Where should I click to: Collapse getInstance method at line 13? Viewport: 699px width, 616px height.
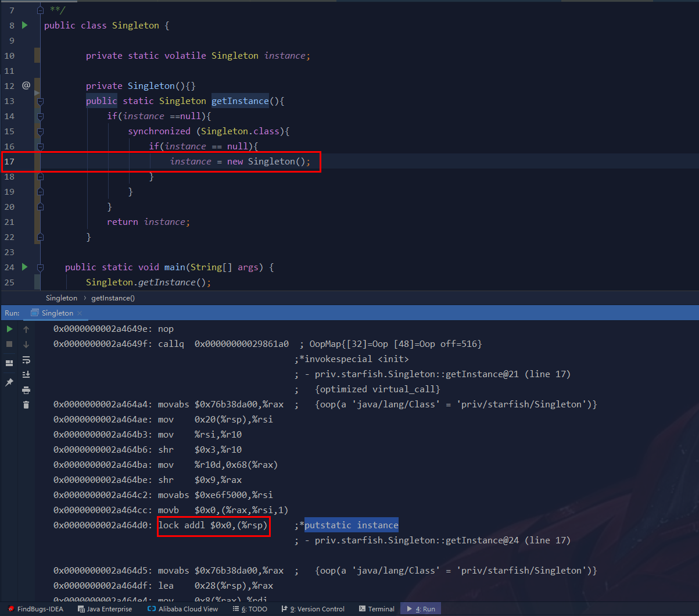(x=40, y=101)
